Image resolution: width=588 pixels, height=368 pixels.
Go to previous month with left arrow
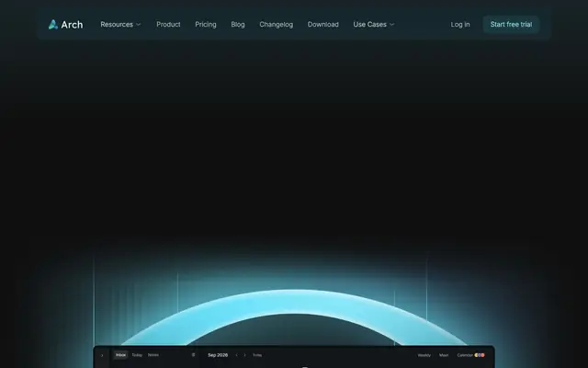[236, 355]
